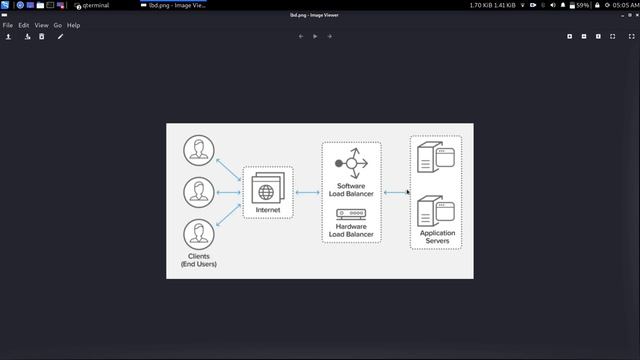Go to the next image arrow

tap(329, 36)
